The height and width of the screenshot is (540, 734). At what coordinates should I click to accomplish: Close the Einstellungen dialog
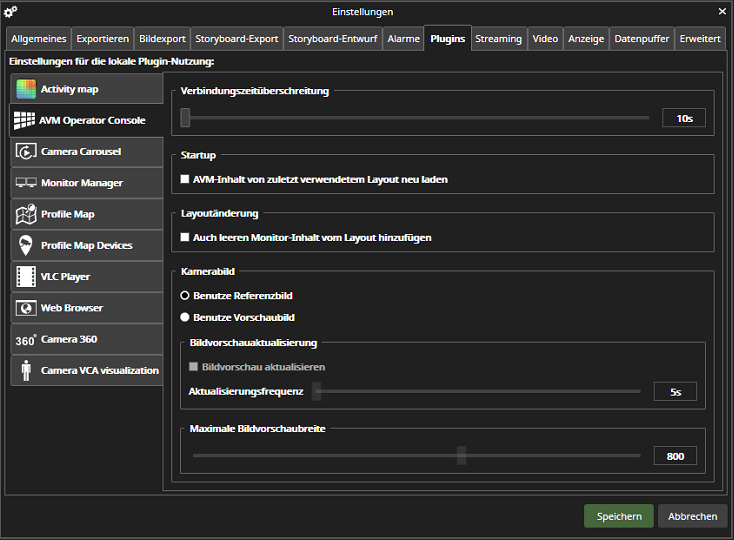(722, 11)
